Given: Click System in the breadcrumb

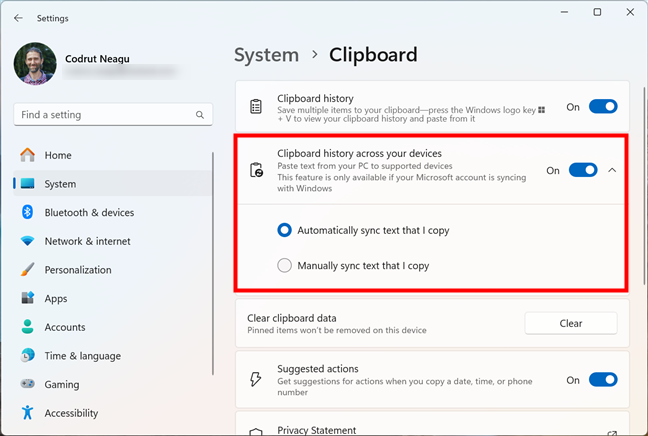Looking at the screenshot, I should [267, 55].
